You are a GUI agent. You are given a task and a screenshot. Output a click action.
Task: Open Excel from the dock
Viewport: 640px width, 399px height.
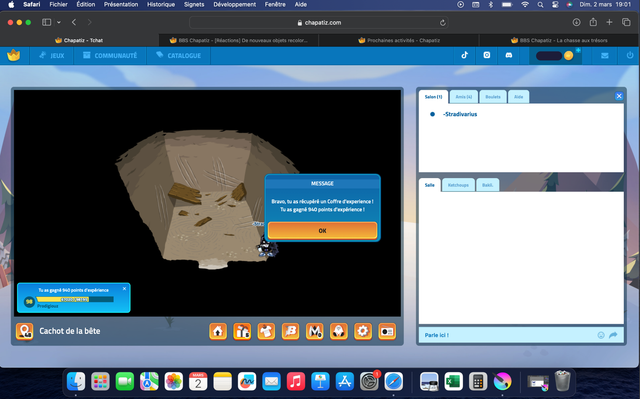click(x=453, y=382)
